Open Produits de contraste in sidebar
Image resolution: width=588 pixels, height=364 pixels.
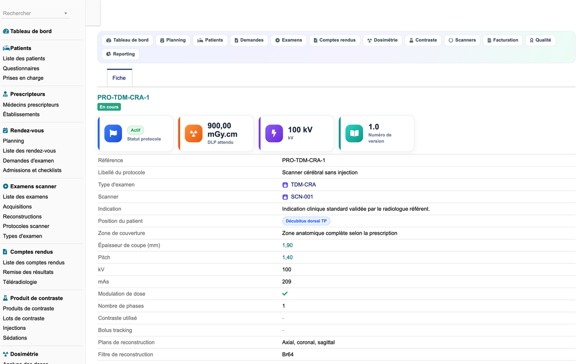coord(28,309)
